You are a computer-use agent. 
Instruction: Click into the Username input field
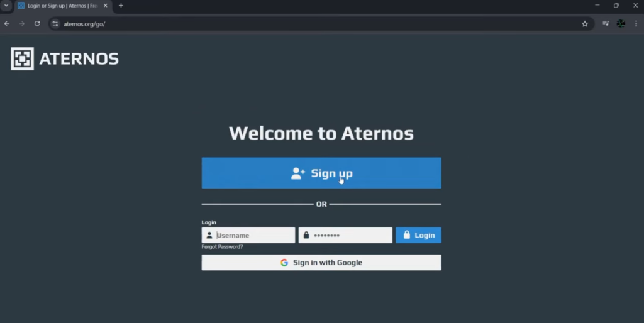248,235
